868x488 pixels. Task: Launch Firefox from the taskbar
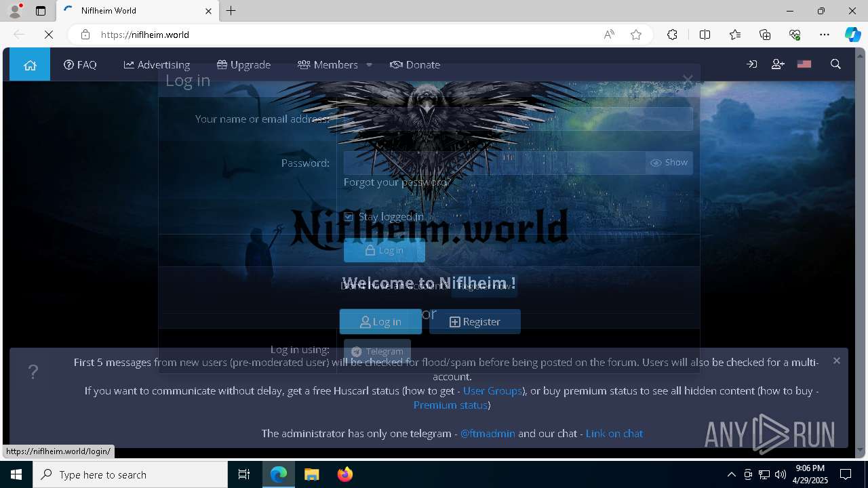point(345,474)
